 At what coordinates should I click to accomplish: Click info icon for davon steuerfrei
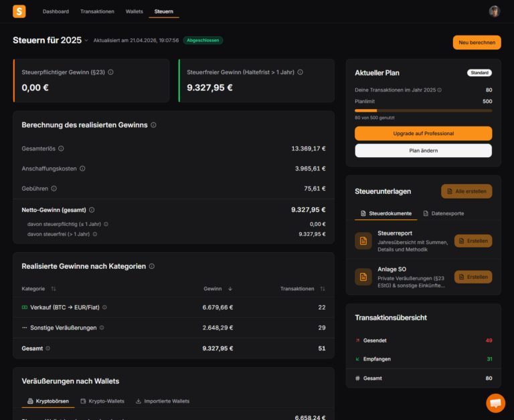click(95, 234)
